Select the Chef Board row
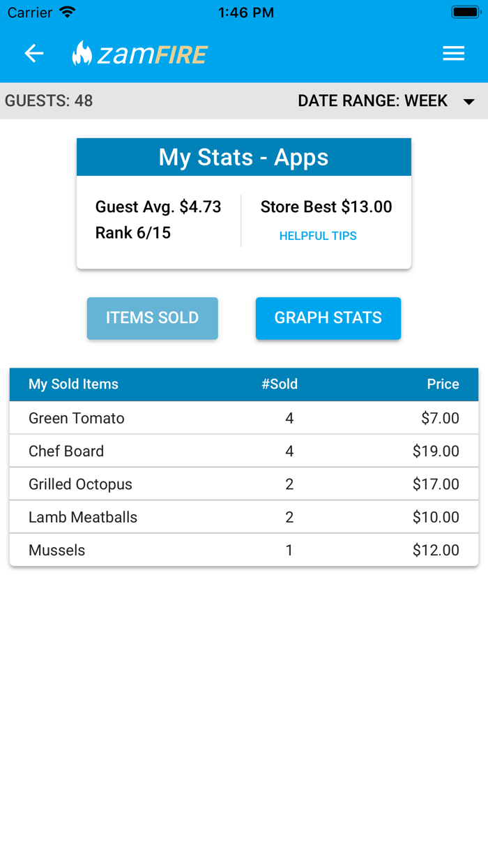Image resolution: width=488 pixels, height=868 pixels. tap(243, 451)
